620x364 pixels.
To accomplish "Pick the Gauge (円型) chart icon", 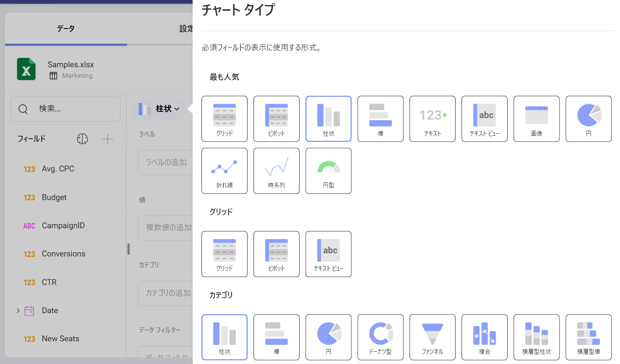I will tap(328, 171).
